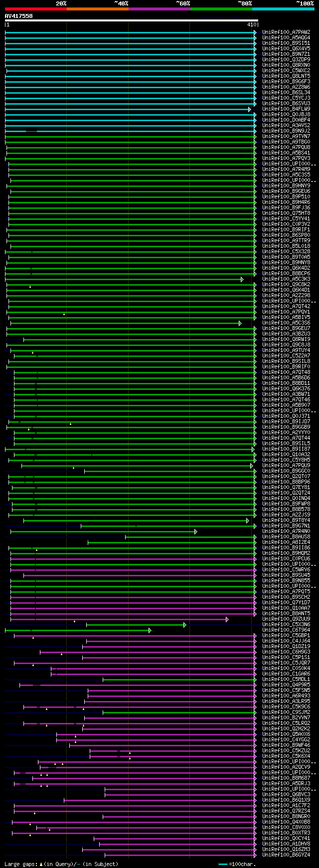Click the UniRef100_Q7EY81 label

[286, 488]
